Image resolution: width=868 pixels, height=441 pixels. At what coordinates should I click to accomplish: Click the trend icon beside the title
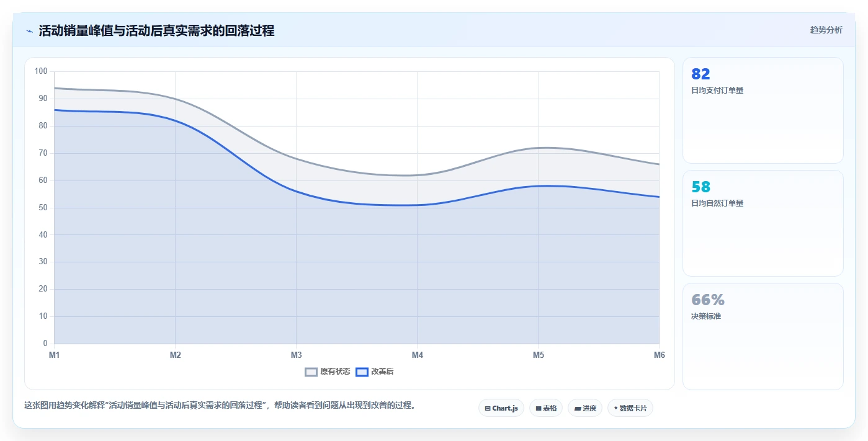click(x=29, y=31)
